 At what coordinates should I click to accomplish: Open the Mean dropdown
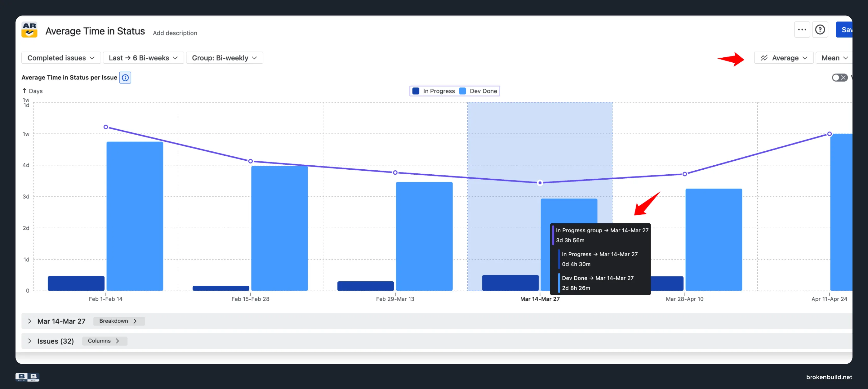(x=834, y=58)
